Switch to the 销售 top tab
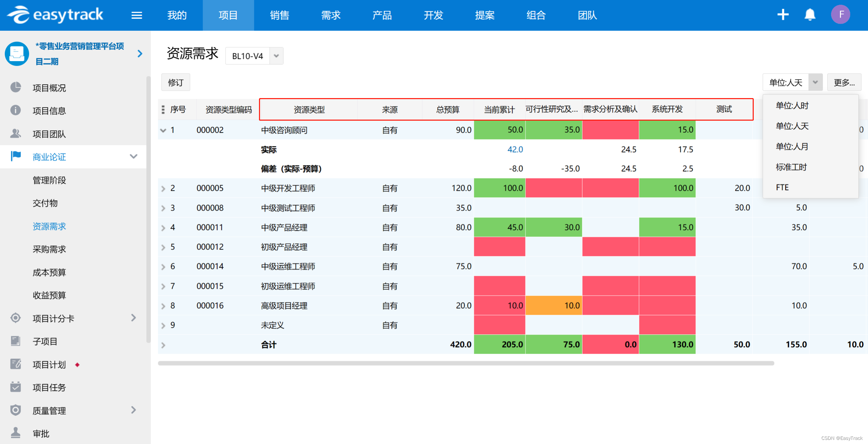 click(x=280, y=15)
